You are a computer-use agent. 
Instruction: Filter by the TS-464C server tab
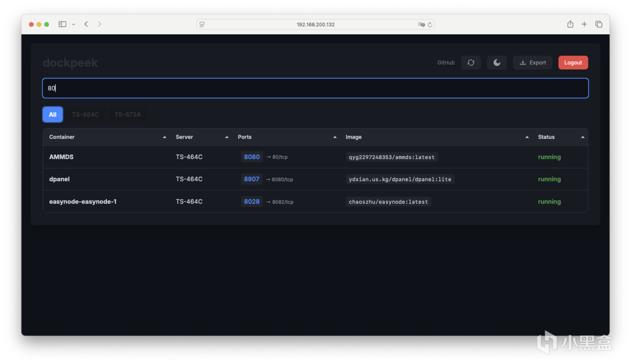[85, 115]
